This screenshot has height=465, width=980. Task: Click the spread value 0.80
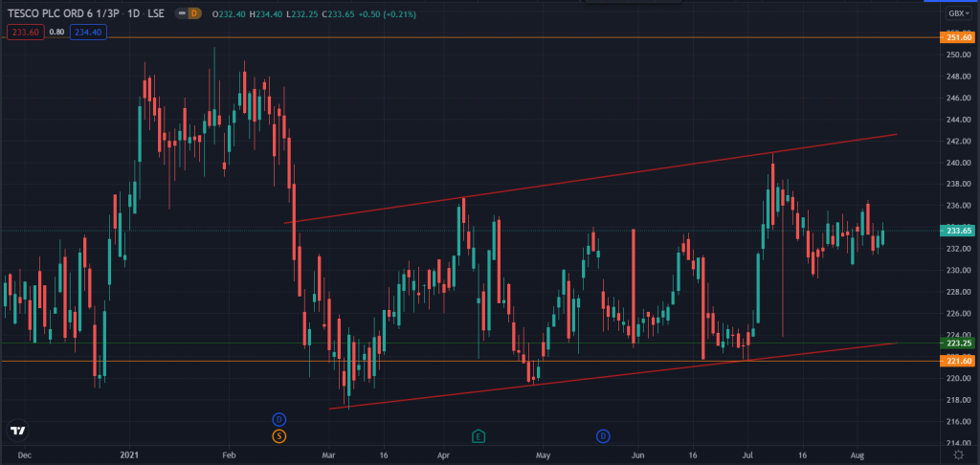point(56,32)
